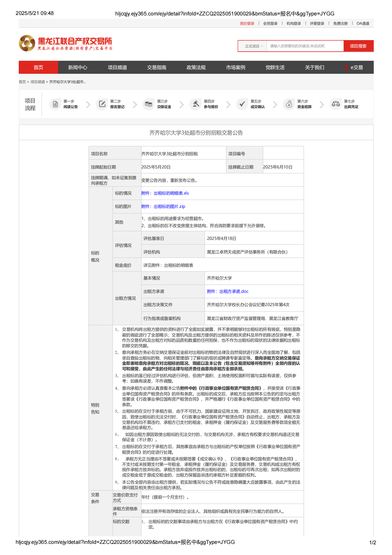Viewport: 392px width, 555px height.
Task: Go to the 新闻中心 navigation tab
Action: [x=78, y=67]
